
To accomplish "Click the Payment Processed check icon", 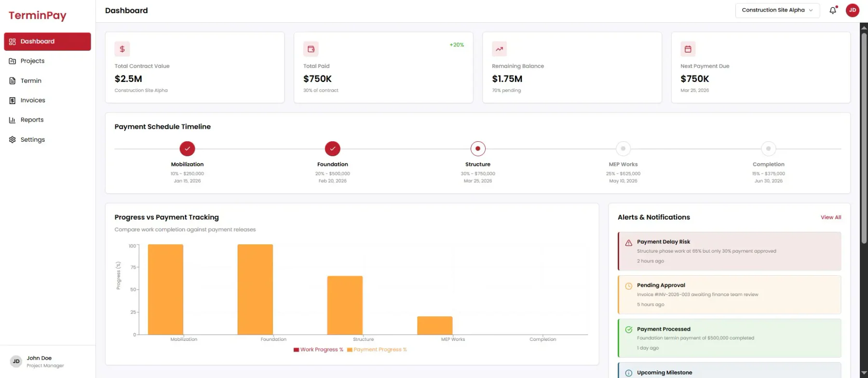I will [629, 330].
